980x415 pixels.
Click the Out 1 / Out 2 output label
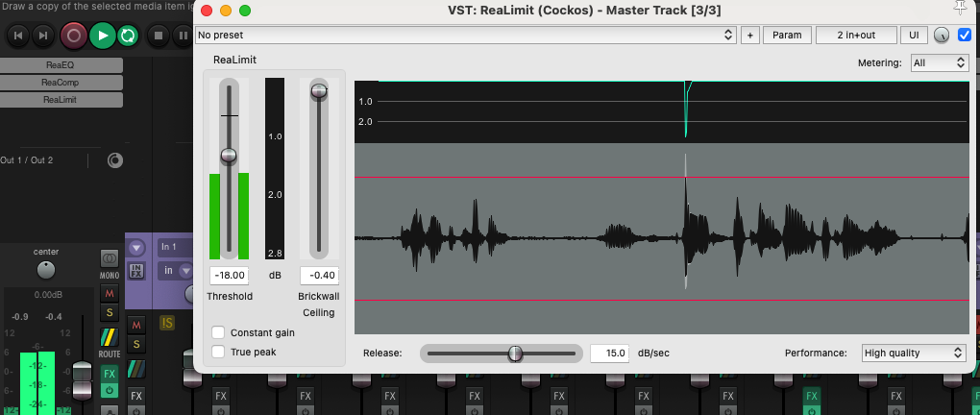27,160
